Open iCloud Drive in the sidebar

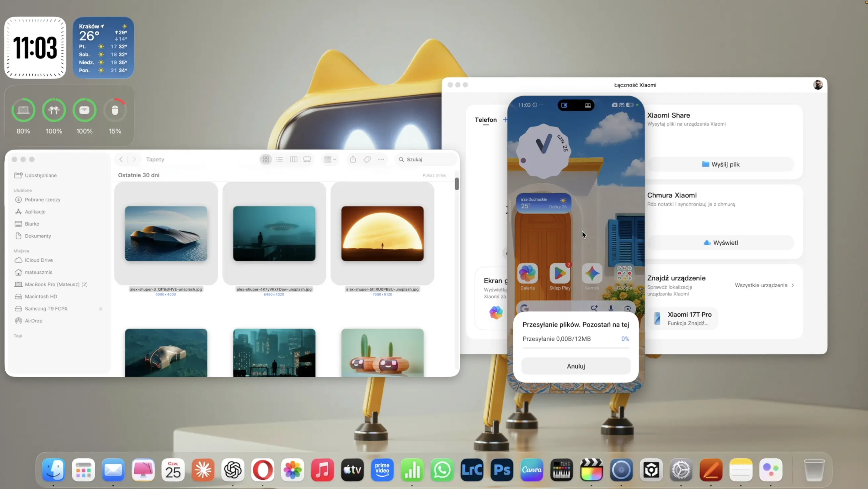(x=39, y=260)
